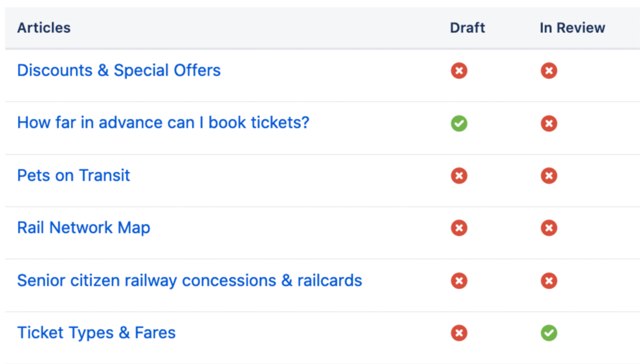
Task: Click In Review status icon for Pets on Transit
Action: click(549, 176)
